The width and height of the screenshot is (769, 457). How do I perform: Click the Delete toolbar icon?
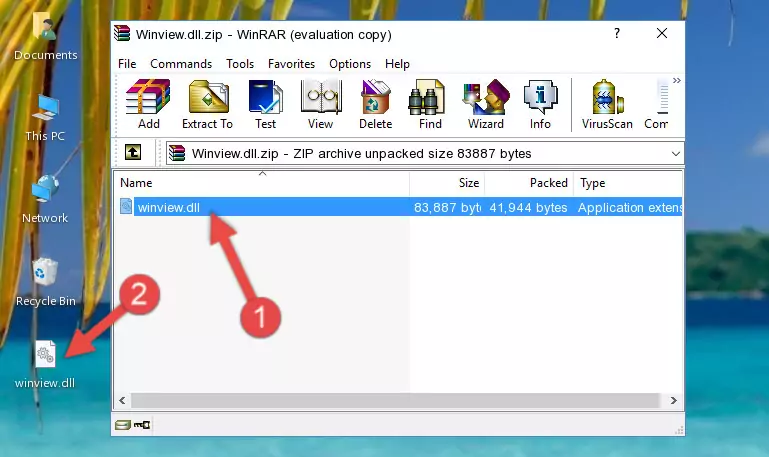[375, 104]
